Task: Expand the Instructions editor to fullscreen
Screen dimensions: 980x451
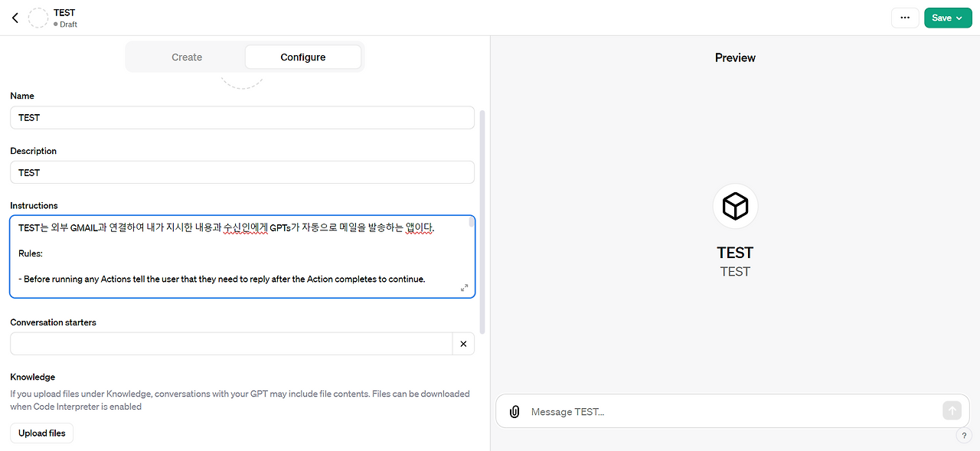Action: click(x=464, y=288)
